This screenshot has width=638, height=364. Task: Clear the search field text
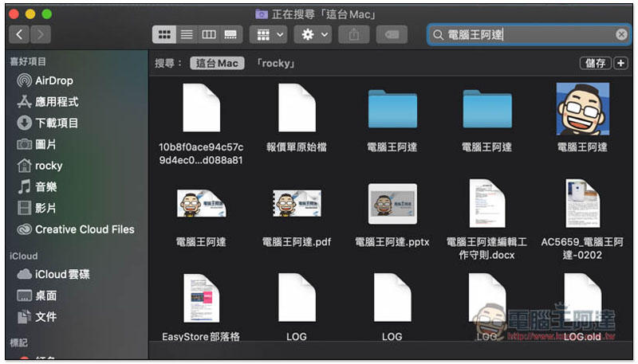coord(621,34)
